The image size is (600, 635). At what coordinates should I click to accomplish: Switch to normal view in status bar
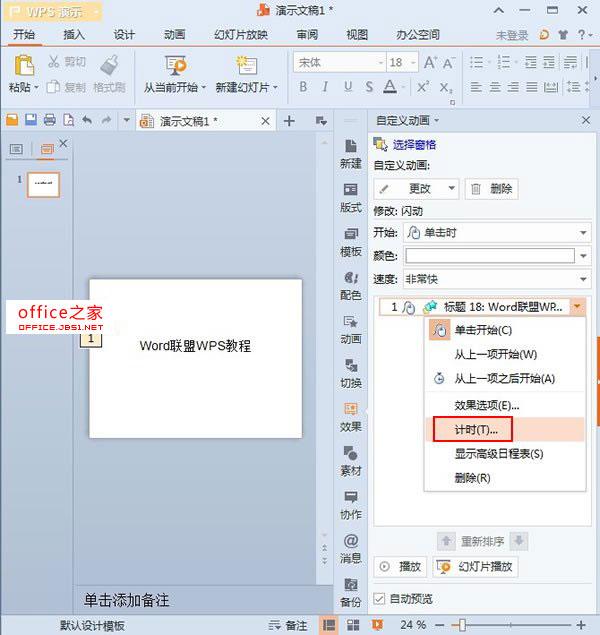329,625
